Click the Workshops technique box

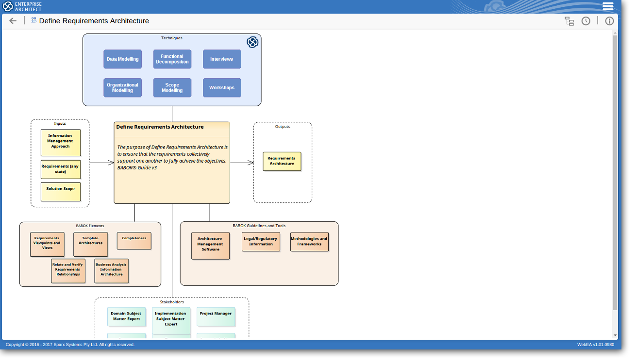tap(222, 88)
